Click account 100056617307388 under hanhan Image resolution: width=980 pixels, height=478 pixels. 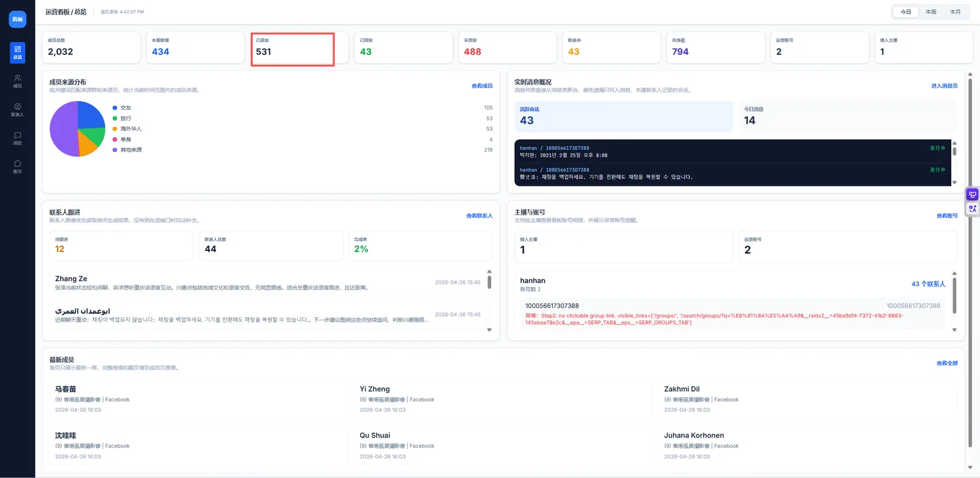733,314
